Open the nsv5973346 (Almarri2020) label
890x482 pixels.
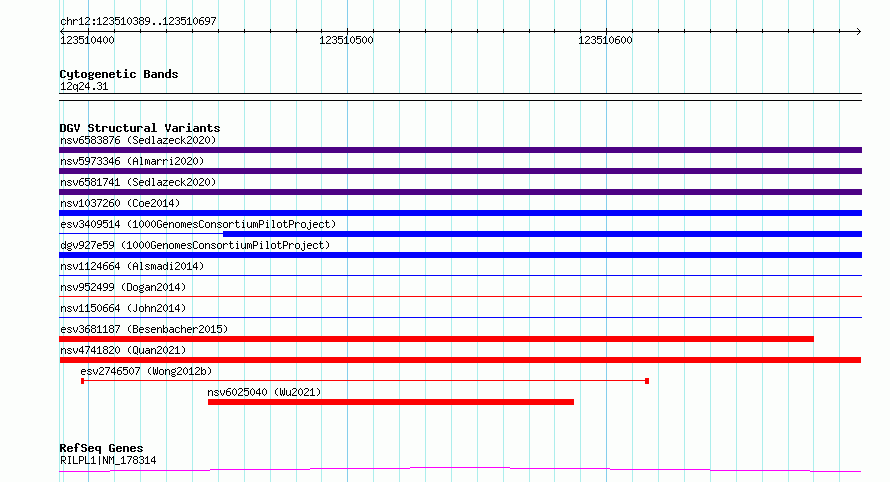pyautogui.click(x=132, y=161)
